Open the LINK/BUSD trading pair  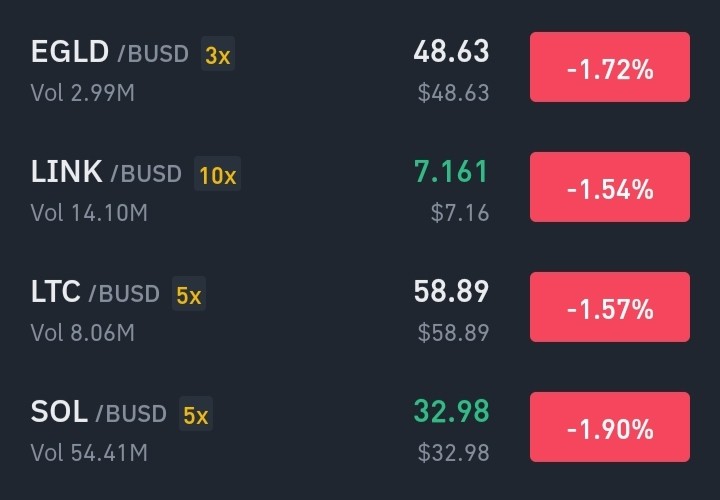(x=360, y=188)
